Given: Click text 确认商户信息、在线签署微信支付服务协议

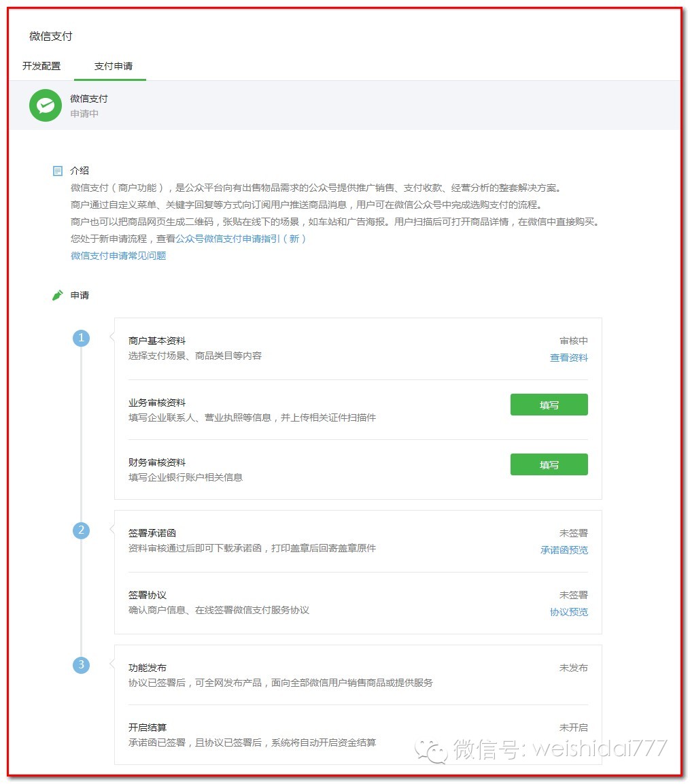Looking at the screenshot, I should [x=219, y=610].
